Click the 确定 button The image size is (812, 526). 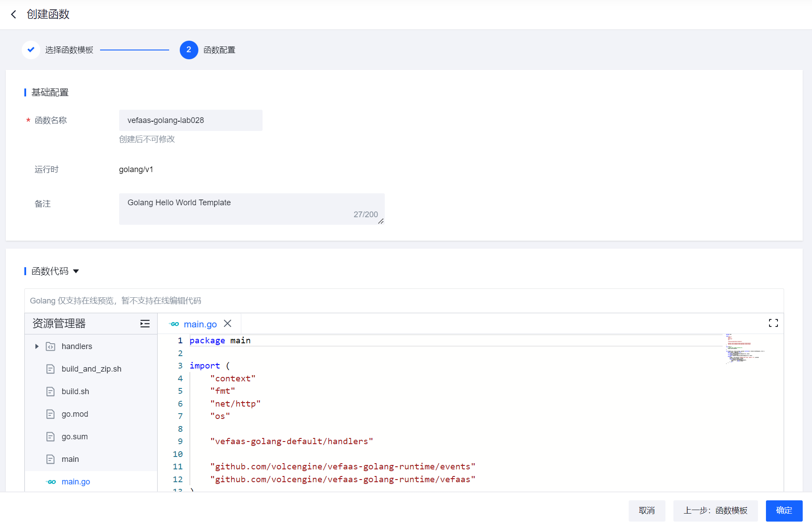[x=784, y=511]
